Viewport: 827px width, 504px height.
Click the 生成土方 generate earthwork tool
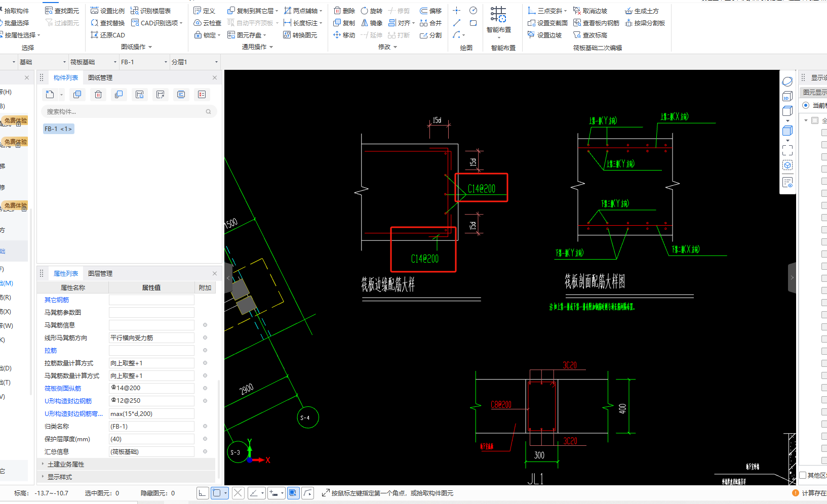point(642,11)
